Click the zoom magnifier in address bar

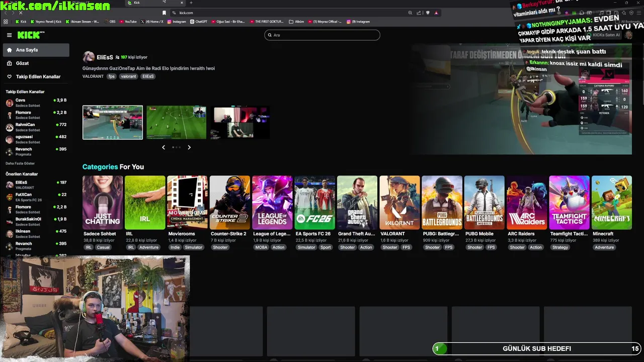[x=411, y=13]
